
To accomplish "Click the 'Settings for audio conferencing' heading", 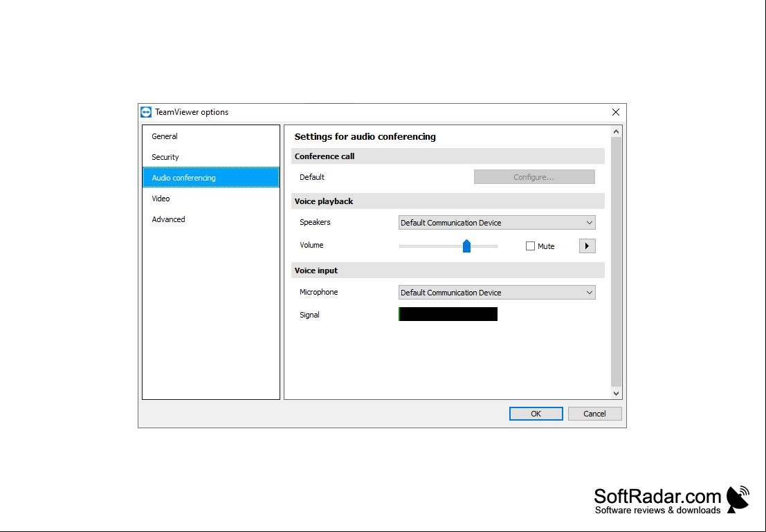I will coord(365,137).
